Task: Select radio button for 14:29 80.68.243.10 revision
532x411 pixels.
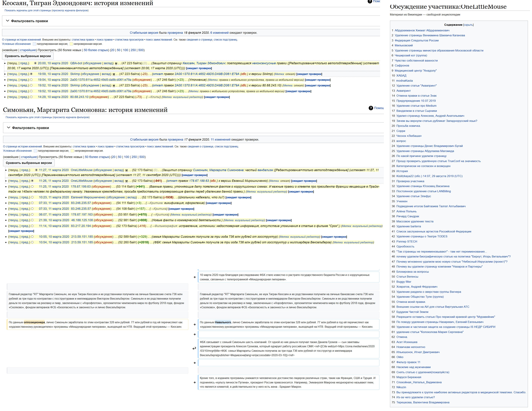Action: pyautogui.click(x=31, y=97)
